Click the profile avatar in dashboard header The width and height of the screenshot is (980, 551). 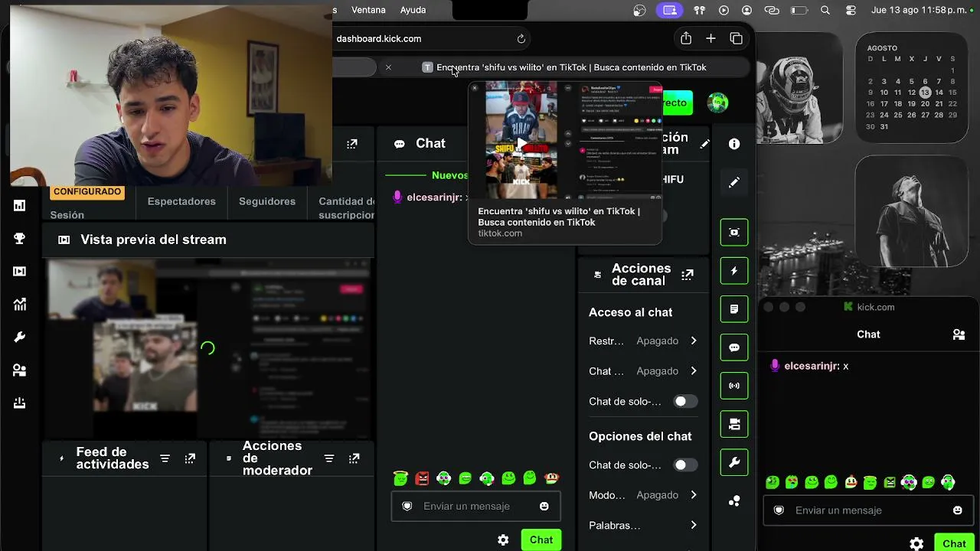[717, 103]
